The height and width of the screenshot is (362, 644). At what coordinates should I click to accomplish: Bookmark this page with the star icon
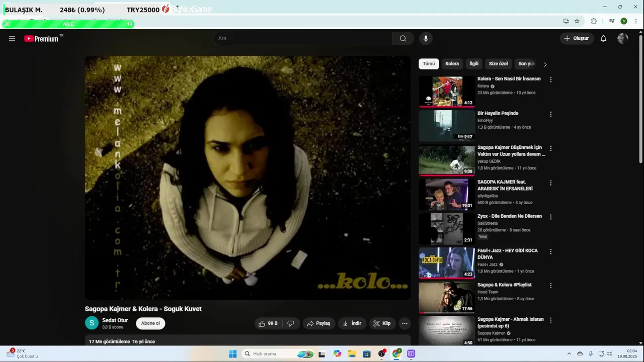[x=577, y=21]
